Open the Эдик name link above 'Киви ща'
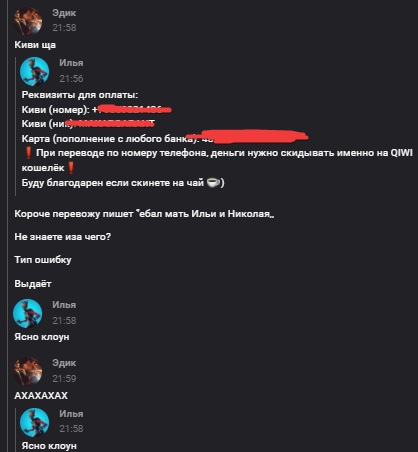418x452 pixels. pos(64,13)
